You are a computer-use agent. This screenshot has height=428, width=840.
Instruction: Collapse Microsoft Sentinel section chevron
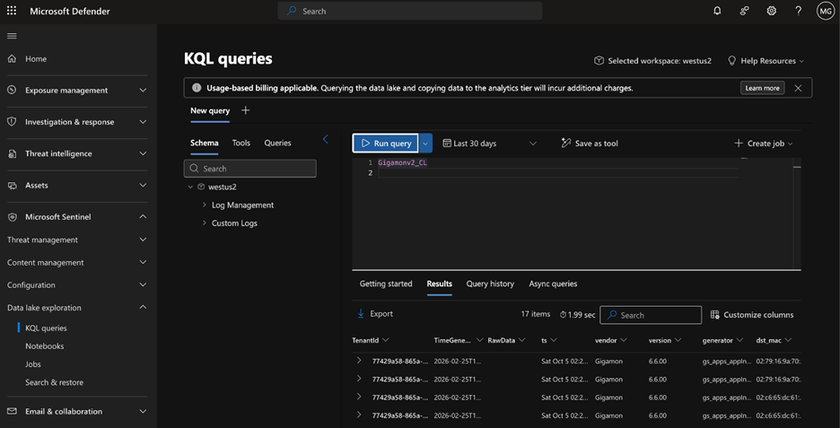[x=142, y=217]
